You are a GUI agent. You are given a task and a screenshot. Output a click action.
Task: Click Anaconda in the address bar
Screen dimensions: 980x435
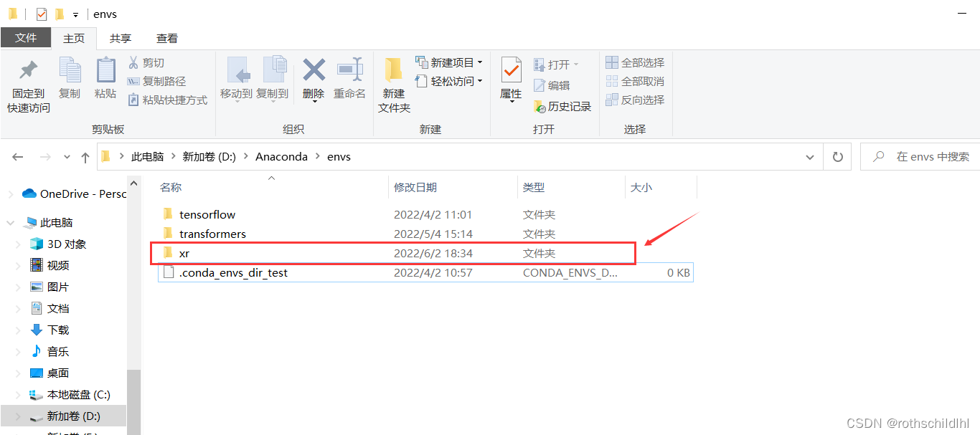click(x=281, y=156)
